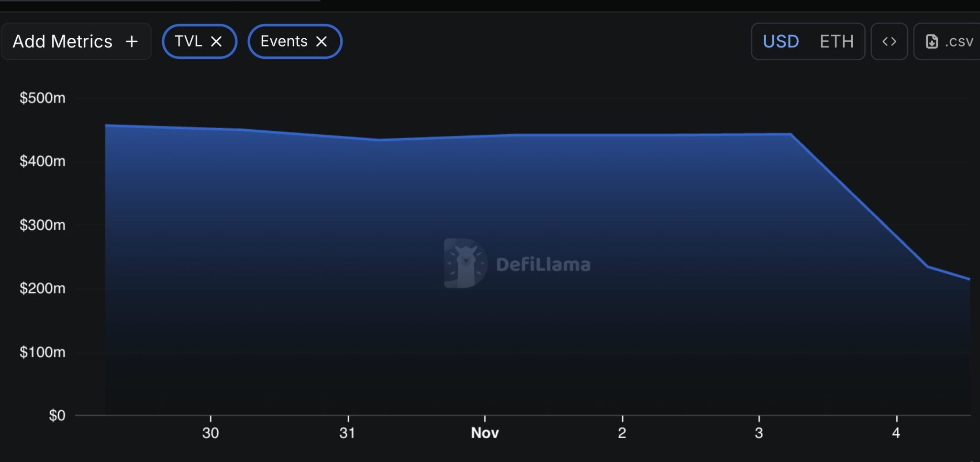980x462 pixels.
Task: Switch the currency display to ETH
Action: 836,41
